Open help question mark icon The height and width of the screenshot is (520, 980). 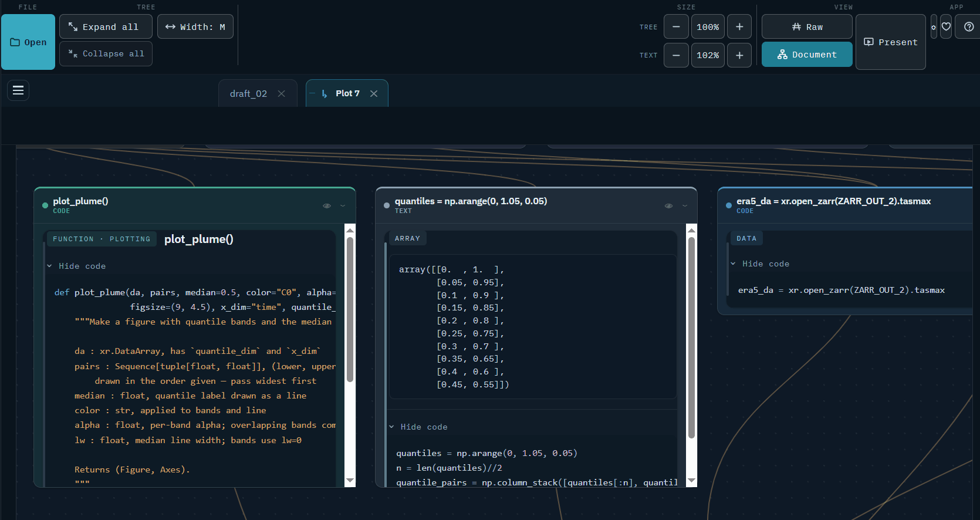[969, 27]
